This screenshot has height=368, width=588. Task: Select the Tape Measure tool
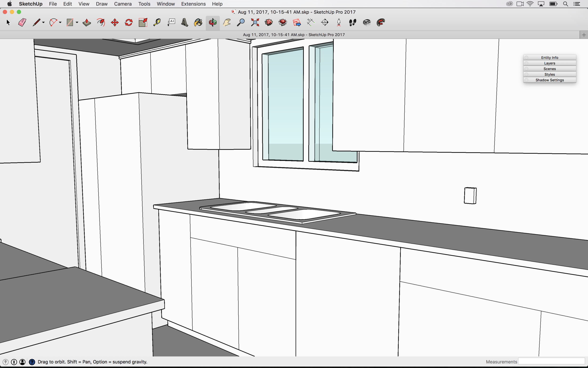pos(157,23)
